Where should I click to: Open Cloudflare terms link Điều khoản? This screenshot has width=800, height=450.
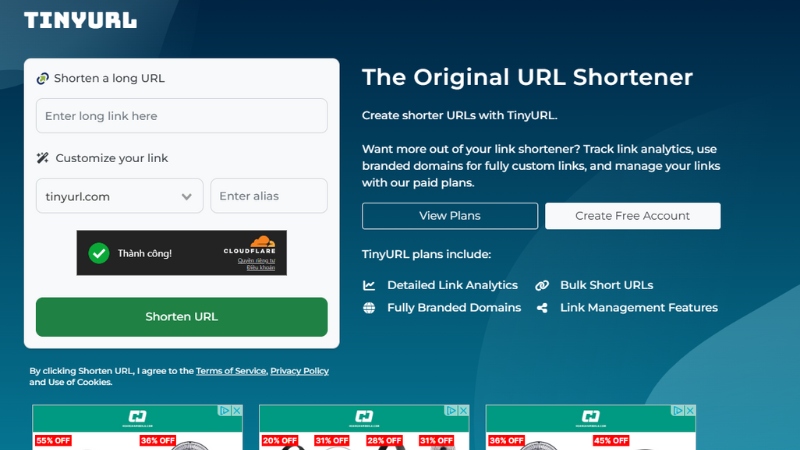coord(261,268)
